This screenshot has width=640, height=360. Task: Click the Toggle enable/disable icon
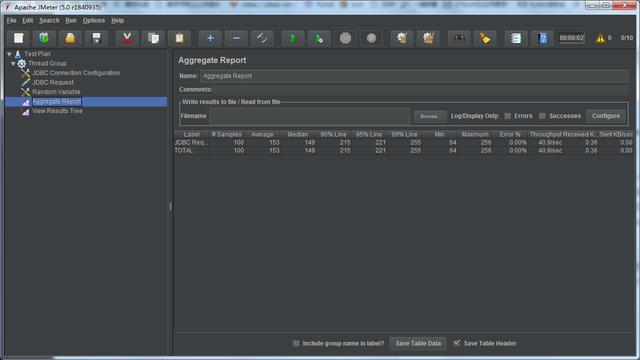[x=262, y=38]
